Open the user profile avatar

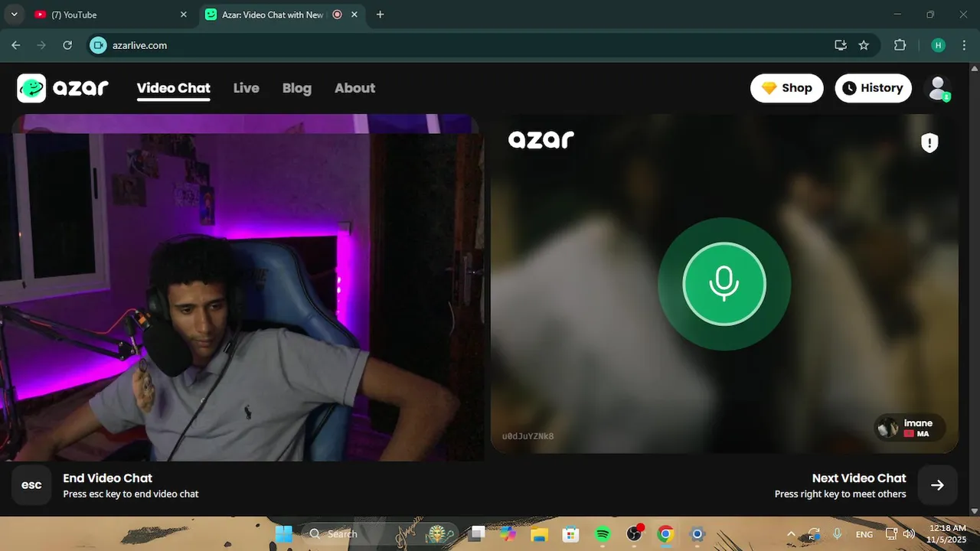pyautogui.click(x=938, y=88)
